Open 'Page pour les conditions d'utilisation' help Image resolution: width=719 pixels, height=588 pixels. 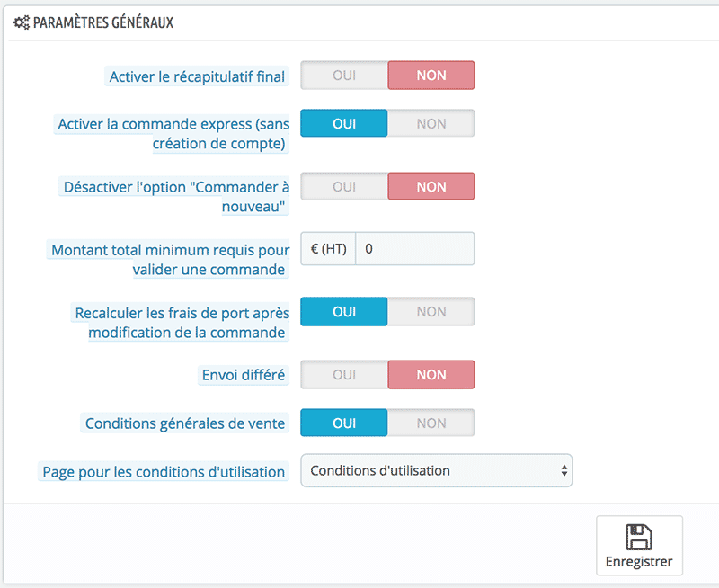[163, 471]
